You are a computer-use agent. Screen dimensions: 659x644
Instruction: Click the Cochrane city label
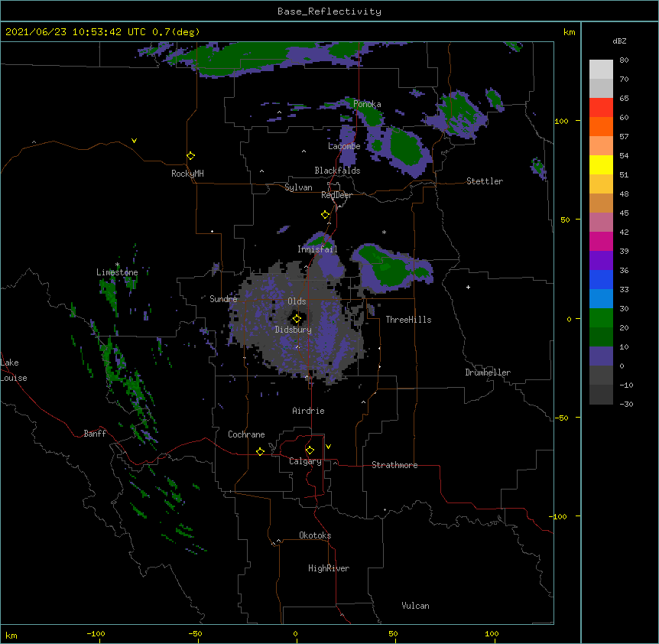(x=246, y=434)
